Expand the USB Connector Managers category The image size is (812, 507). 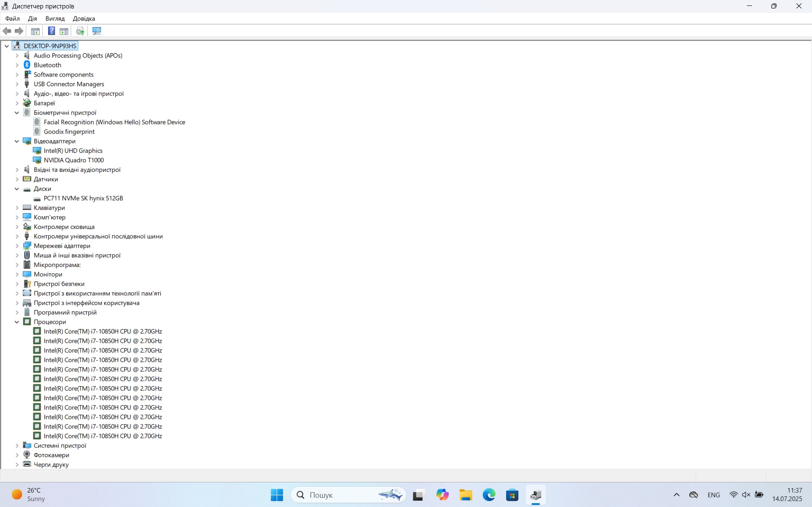pos(17,84)
